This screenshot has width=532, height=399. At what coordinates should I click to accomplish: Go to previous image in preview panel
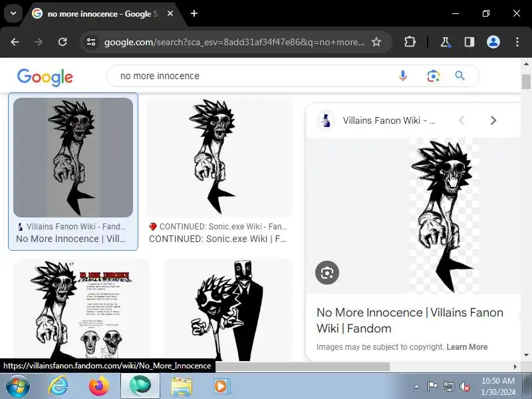point(462,120)
